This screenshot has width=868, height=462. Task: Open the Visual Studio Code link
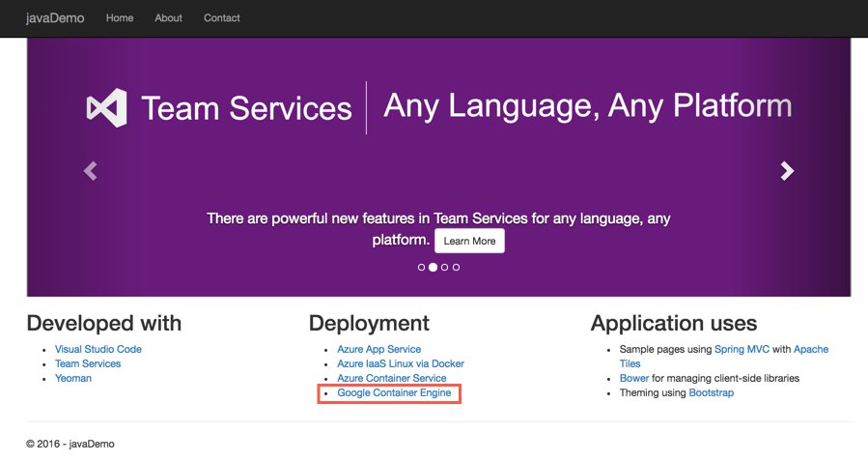[x=98, y=349]
